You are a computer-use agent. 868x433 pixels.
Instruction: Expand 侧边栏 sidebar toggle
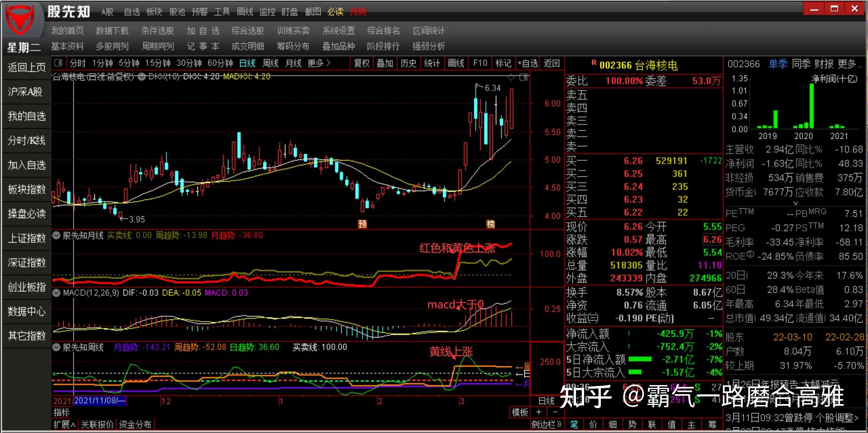[x=547, y=424]
